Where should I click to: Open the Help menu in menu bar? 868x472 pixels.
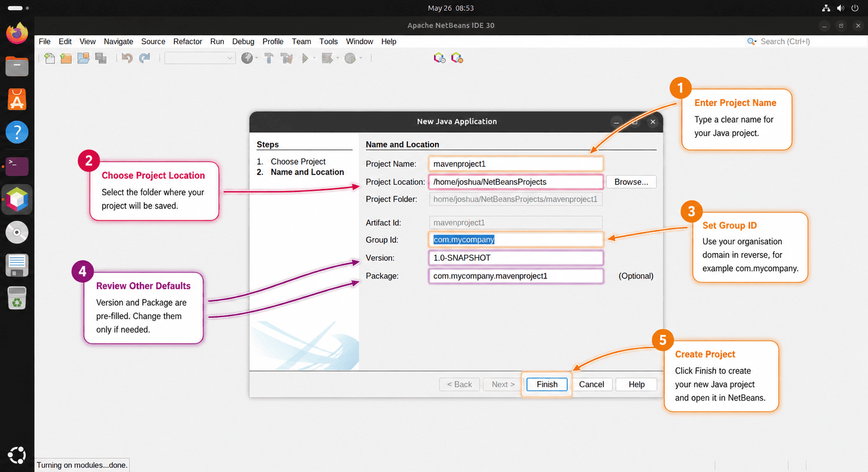pos(389,41)
